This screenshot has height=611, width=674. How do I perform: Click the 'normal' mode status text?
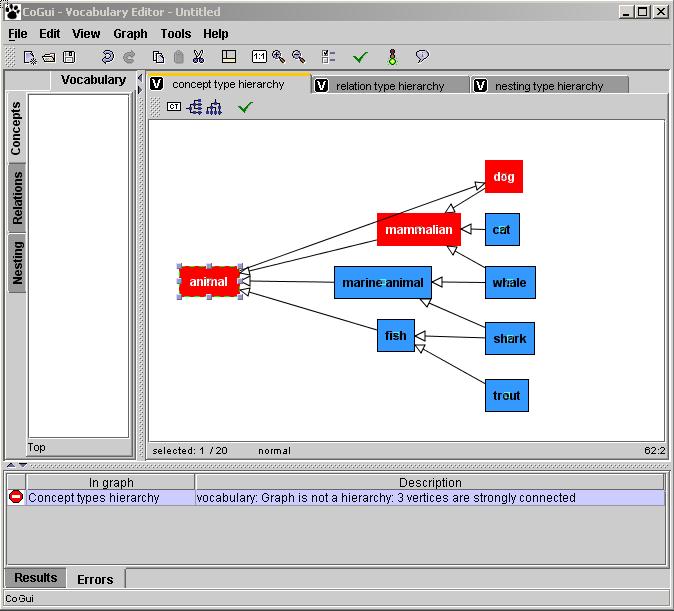pos(274,451)
